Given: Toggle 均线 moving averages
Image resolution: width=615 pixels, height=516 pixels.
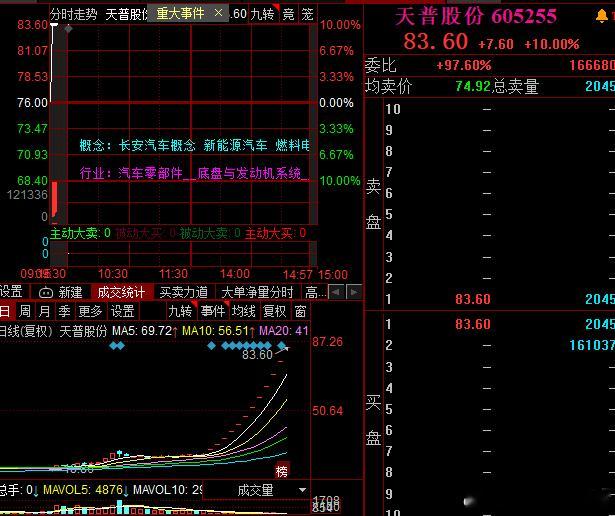Looking at the screenshot, I should coord(244,311).
